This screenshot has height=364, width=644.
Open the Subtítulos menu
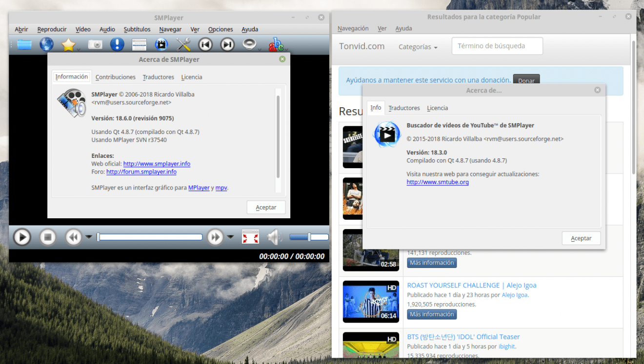[137, 29]
